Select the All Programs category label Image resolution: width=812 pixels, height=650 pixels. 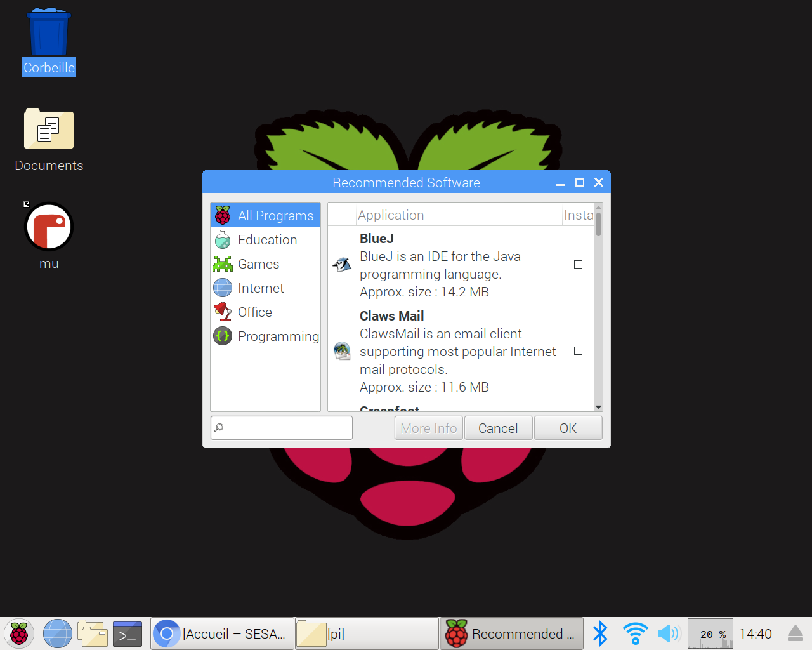(275, 216)
